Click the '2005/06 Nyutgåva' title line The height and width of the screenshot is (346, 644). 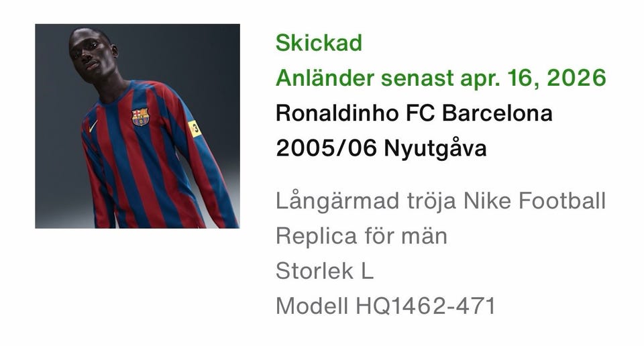coord(381,148)
